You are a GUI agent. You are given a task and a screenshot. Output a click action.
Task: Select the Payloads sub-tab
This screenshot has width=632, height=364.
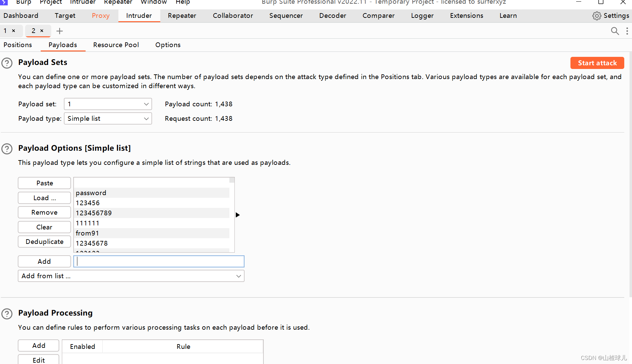click(x=63, y=45)
